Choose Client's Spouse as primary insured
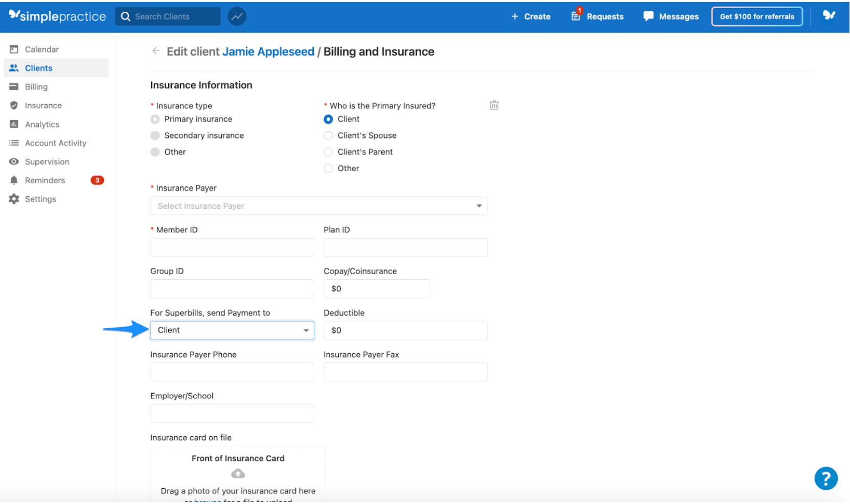The width and height of the screenshot is (850, 504). (328, 135)
